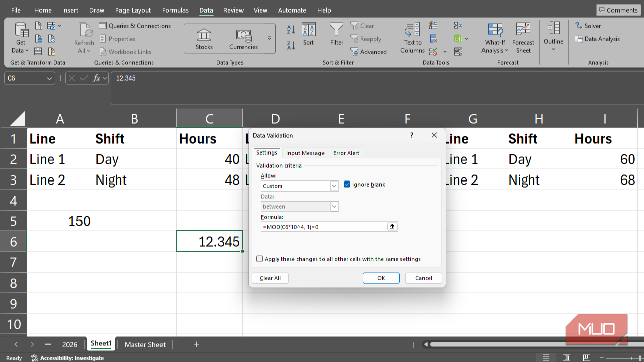
Task: Click Existing Connections icon
Action: (51, 51)
